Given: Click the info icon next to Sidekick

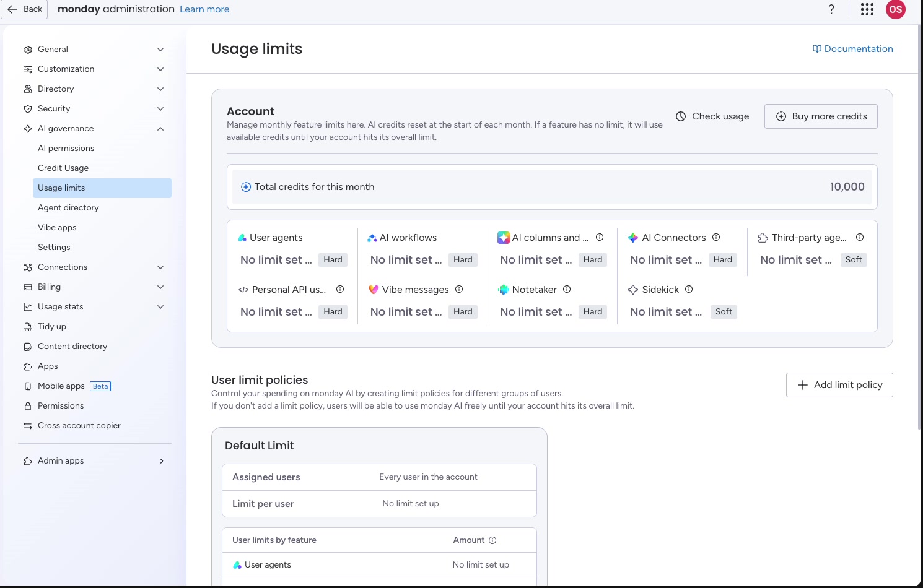Looking at the screenshot, I should click(x=689, y=289).
